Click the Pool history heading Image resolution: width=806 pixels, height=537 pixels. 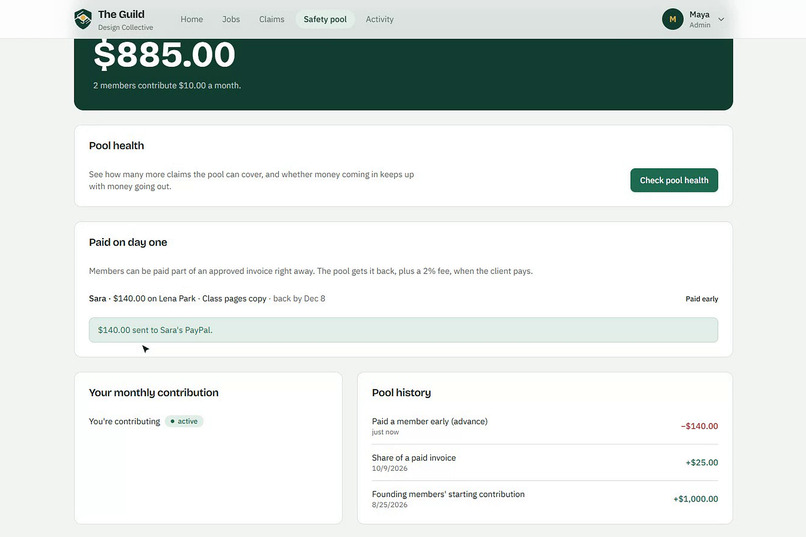[401, 393]
